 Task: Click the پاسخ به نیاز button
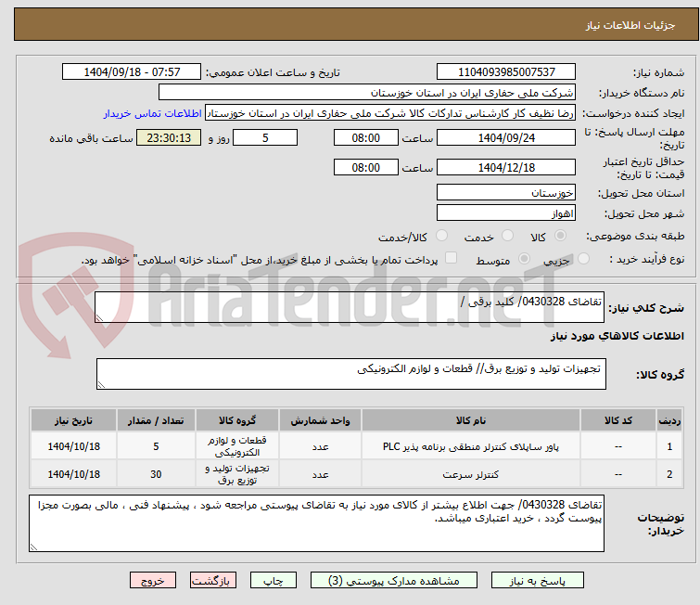pos(538,581)
